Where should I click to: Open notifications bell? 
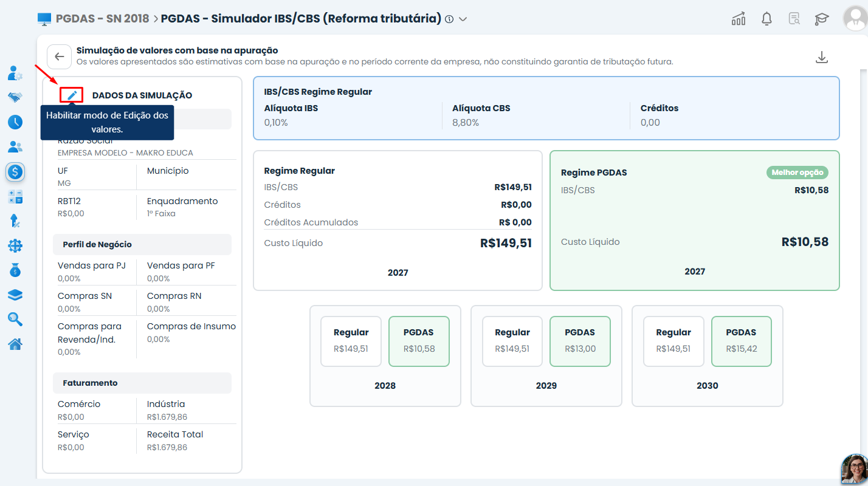766,19
